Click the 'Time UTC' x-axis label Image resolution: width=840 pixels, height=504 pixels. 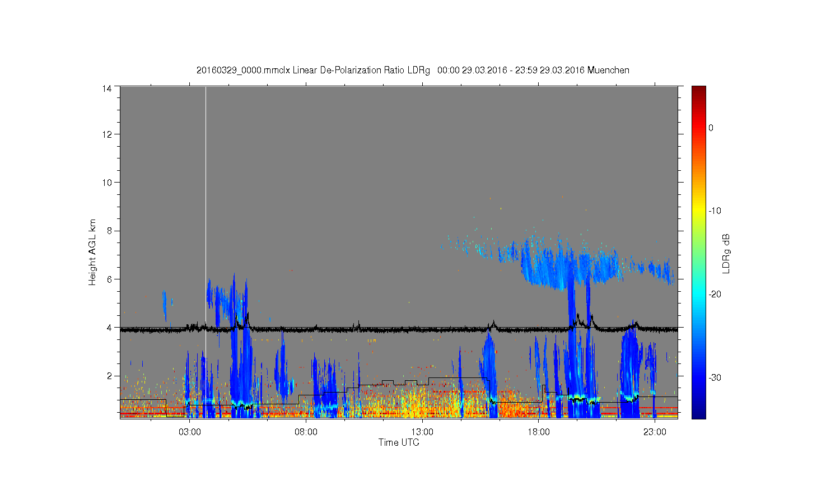[x=399, y=442]
